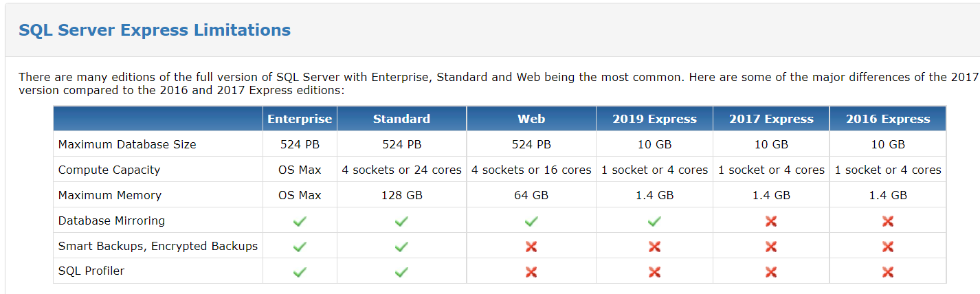Click the 2019 Express Database Mirroring checkmark
The width and height of the screenshot is (980, 294).
(654, 221)
